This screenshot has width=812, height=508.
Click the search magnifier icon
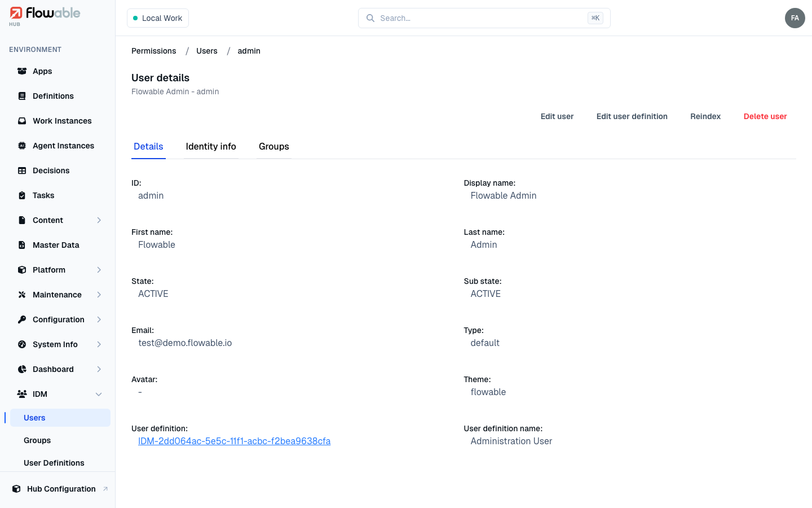pos(370,18)
